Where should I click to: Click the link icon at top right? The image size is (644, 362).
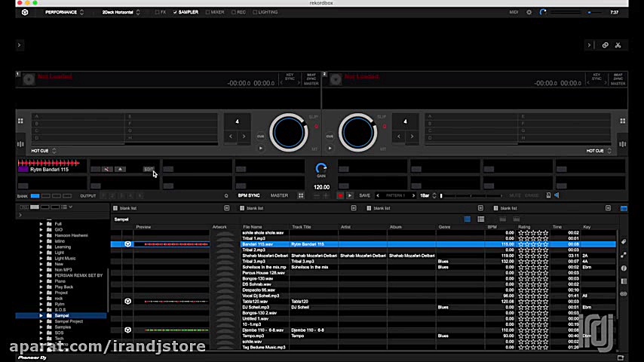[x=605, y=45]
